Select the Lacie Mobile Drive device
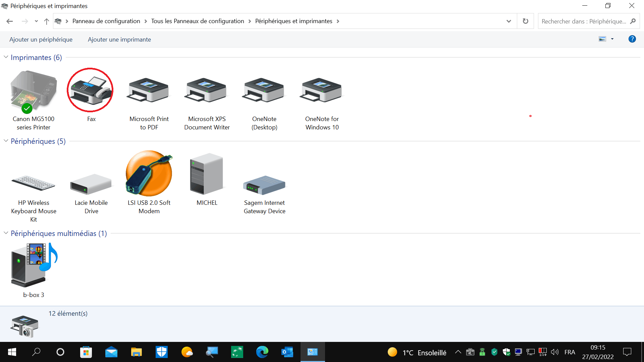 [x=91, y=184]
